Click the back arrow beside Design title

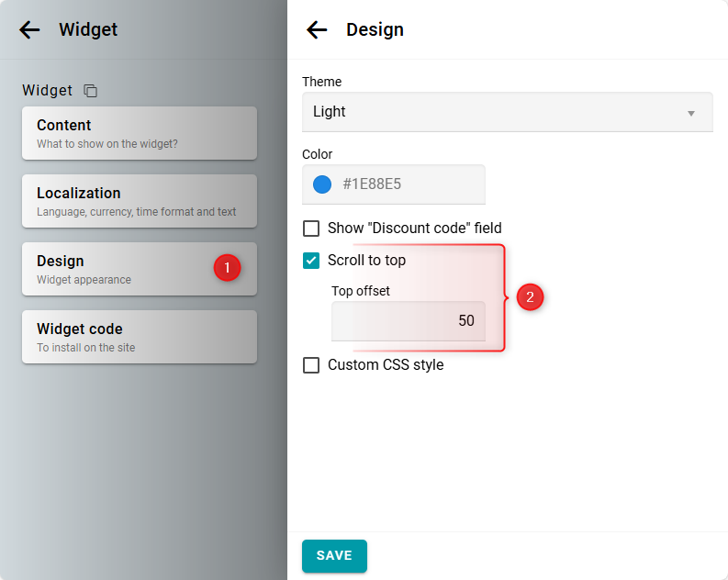coord(317,29)
